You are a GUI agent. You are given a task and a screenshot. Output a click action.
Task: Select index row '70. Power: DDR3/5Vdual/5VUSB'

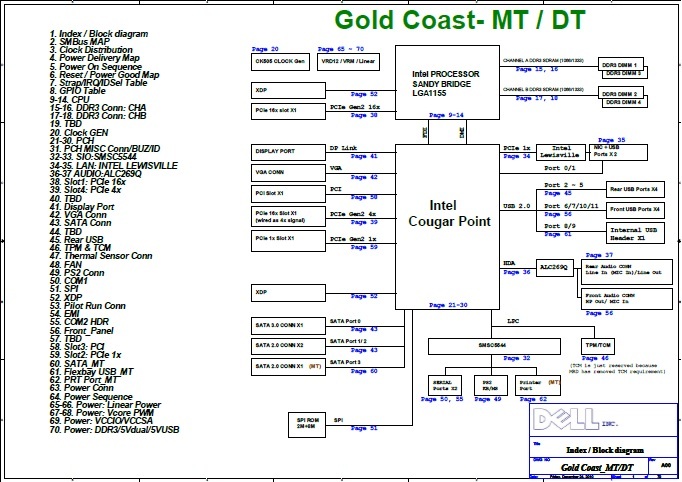click(114, 430)
